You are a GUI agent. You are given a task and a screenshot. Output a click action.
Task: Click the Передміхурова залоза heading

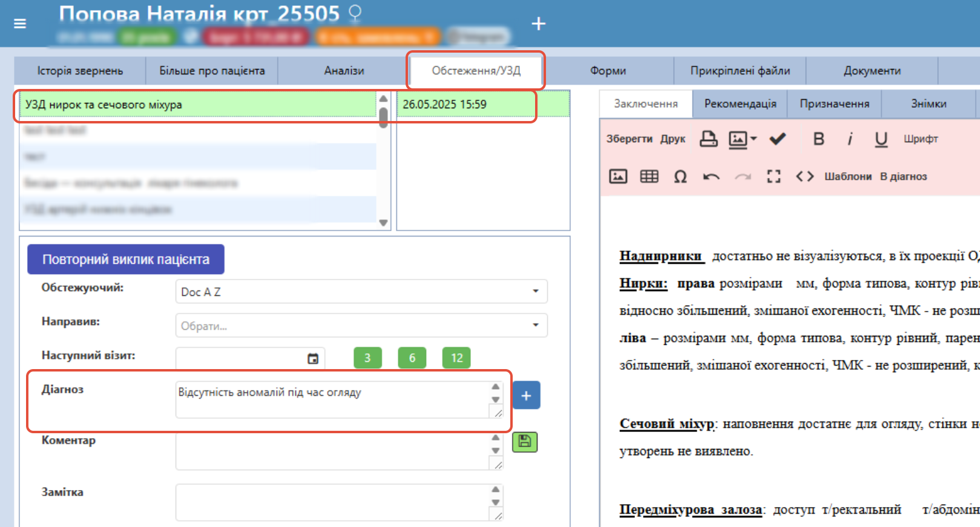click(x=691, y=509)
